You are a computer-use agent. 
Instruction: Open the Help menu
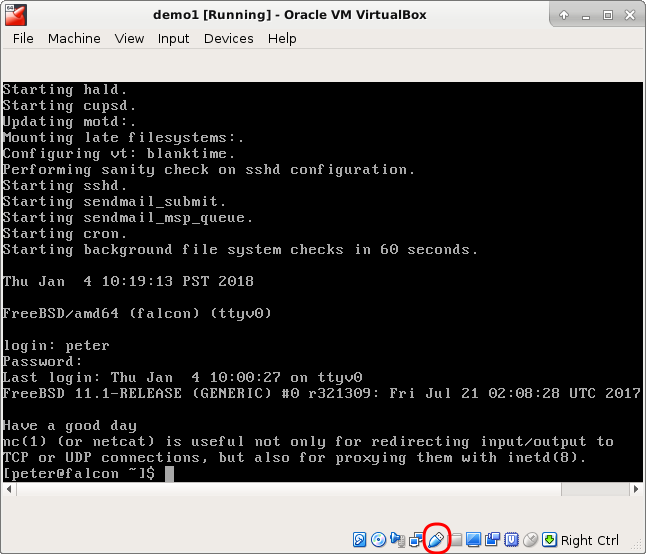[x=282, y=39]
